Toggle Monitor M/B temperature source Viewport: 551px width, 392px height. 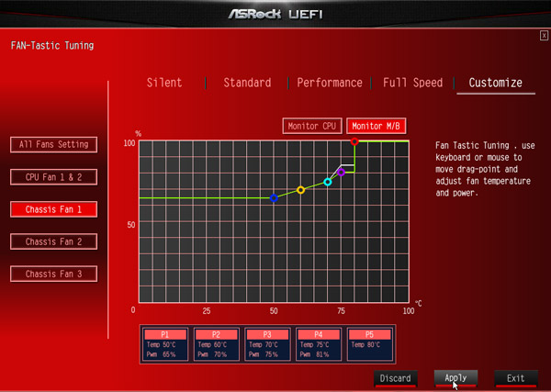coord(376,126)
